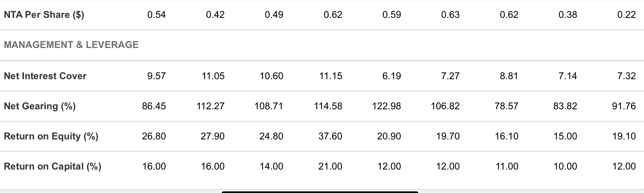Screen dimensions: 644x193
Task: Select the MANAGEMENT & LEVERAGE section header
Action: click(x=71, y=45)
